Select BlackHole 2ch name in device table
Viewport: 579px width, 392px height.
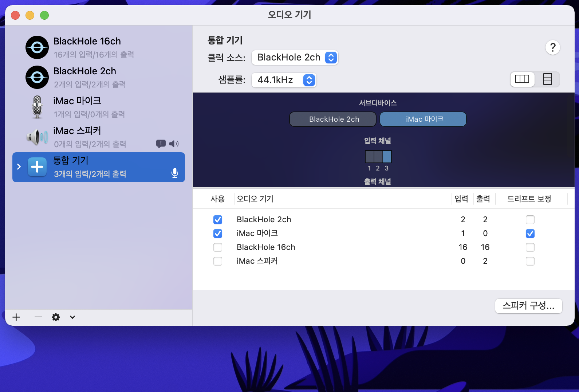point(264,220)
